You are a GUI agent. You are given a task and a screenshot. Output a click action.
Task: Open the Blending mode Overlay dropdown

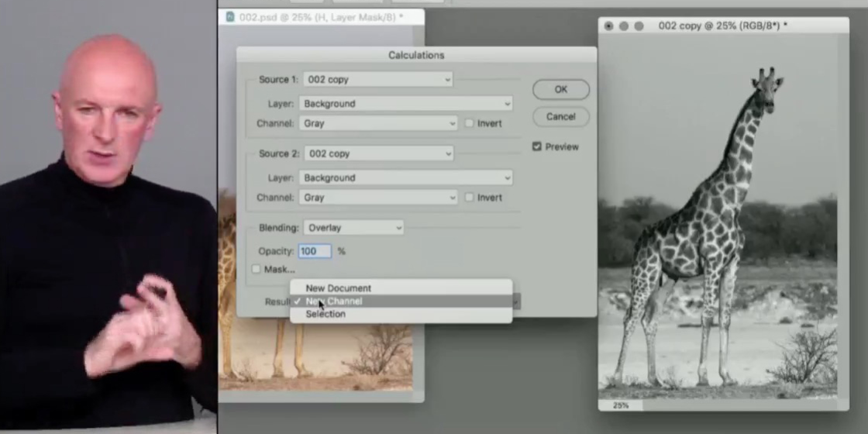[353, 228]
